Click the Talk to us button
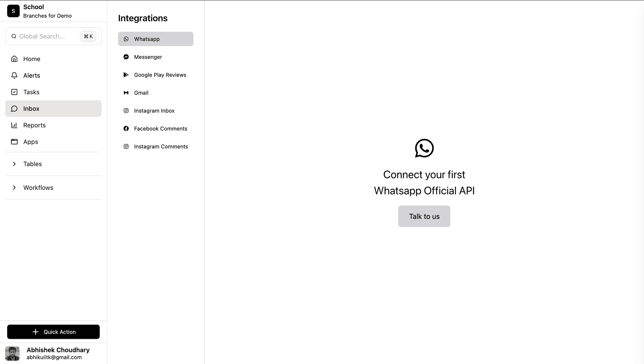The image size is (644, 364). tap(424, 216)
